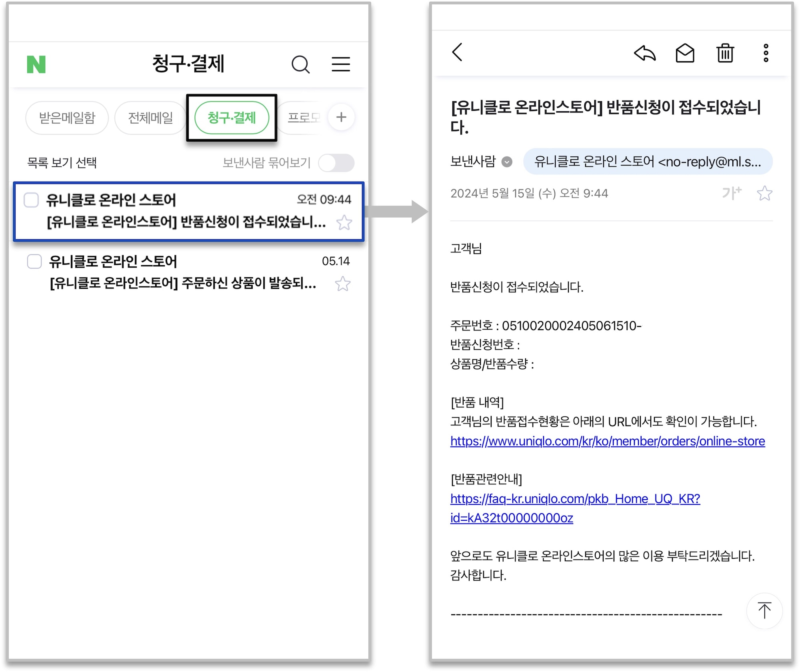Add a new tab with plus button
The width and height of the screenshot is (800, 672).
point(341,117)
